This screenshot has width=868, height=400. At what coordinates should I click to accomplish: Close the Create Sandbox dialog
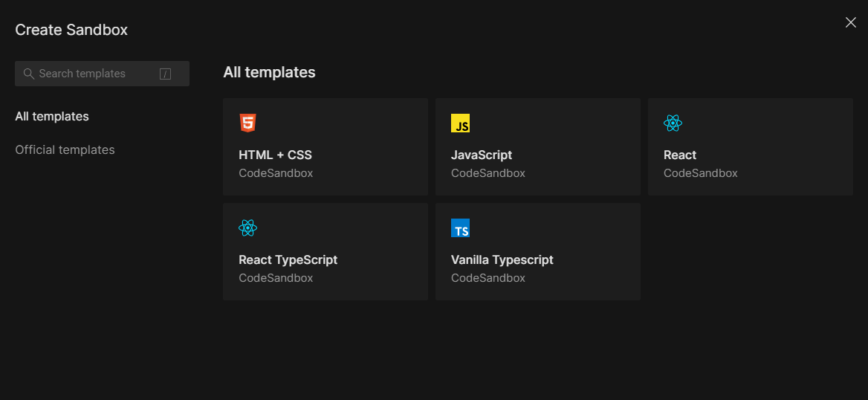(851, 22)
